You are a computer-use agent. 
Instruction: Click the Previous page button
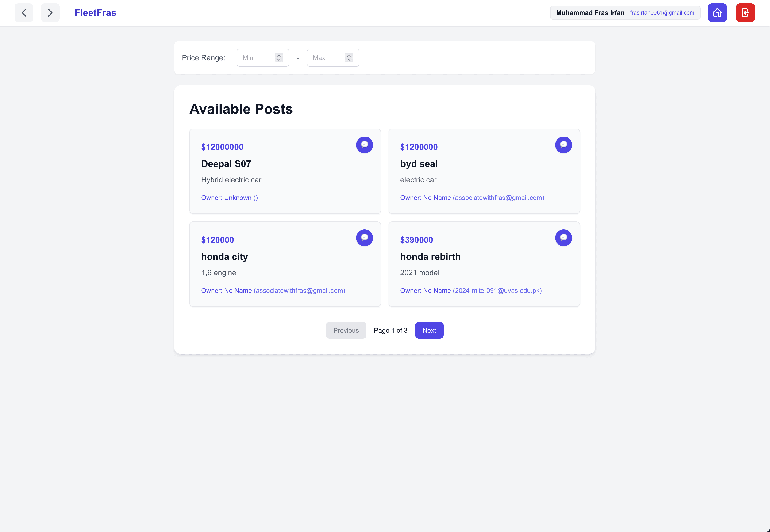pos(346,330)
